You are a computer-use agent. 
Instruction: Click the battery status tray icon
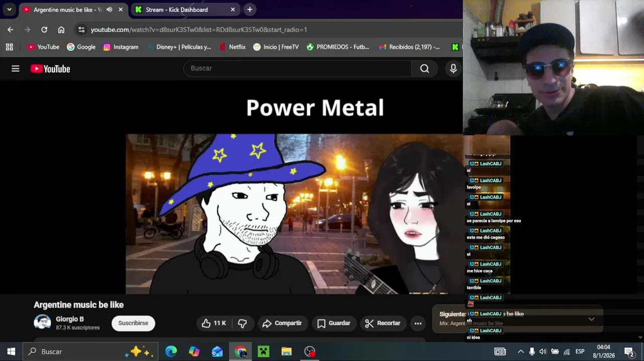[555, 351]
